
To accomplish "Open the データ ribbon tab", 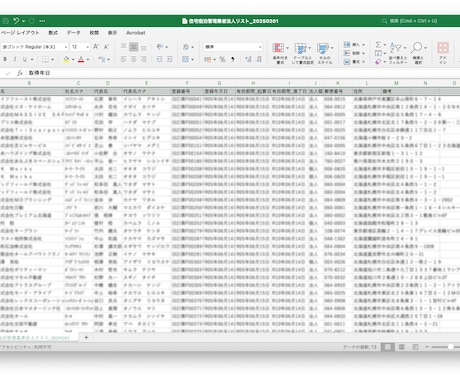I will coord(73,33).
